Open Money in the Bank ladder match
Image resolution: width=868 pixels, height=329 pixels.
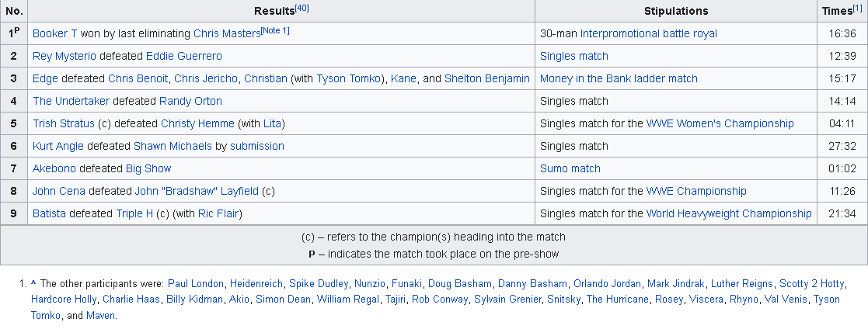point(619,78)
